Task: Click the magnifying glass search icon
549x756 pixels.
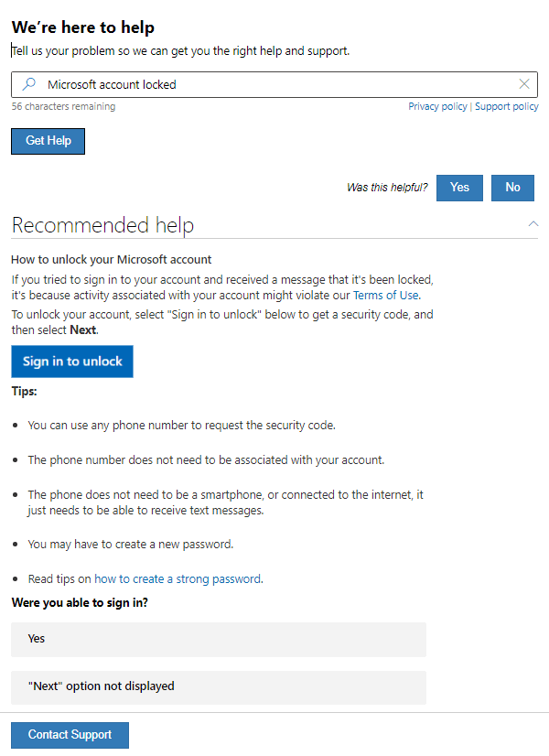Action: coord(29,84)
